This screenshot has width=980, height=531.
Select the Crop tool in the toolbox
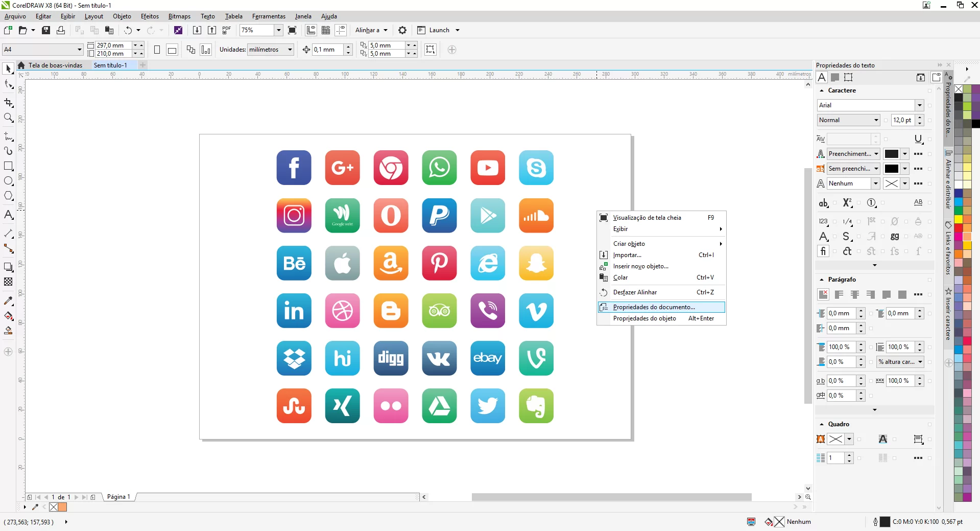(8, 103)
